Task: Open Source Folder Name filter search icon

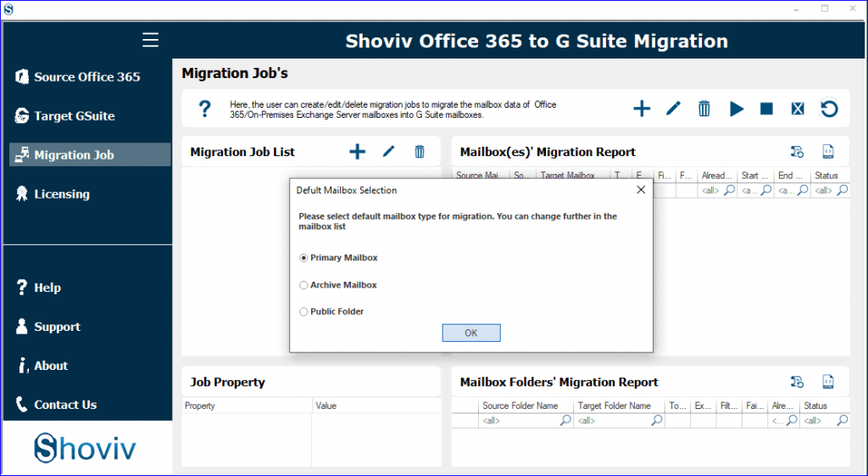Action: pyautogui.click(x=565, y=421)
